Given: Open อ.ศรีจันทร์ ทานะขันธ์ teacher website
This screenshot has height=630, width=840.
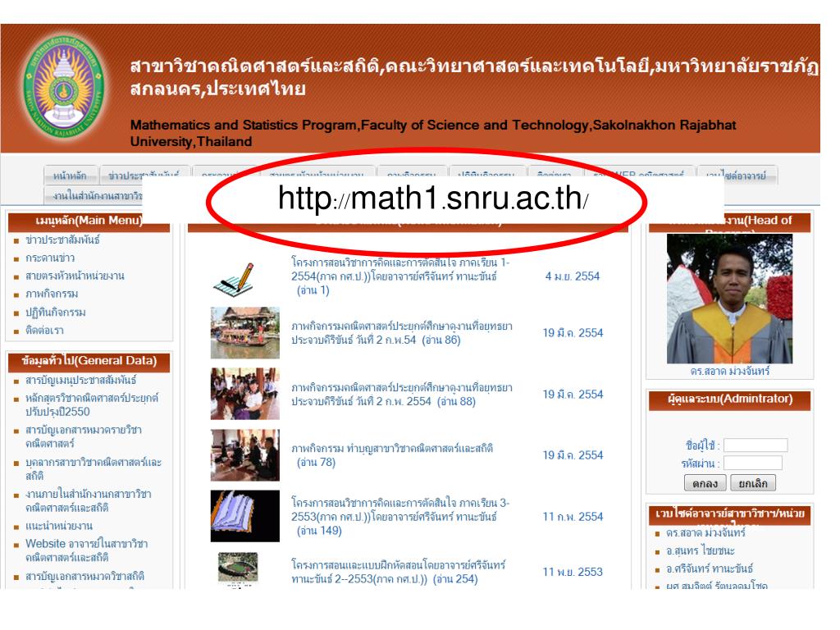Looking at the screenshot, I should pos(710,568).
